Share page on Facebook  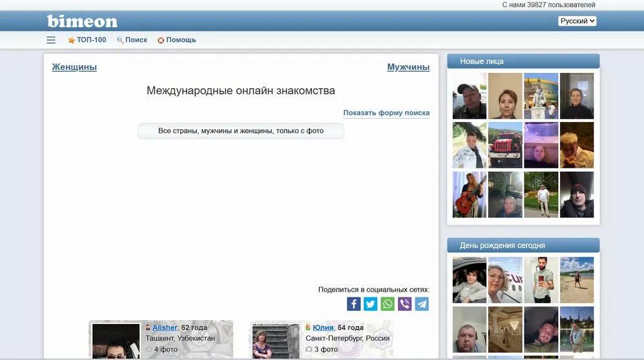coord(353,304)
